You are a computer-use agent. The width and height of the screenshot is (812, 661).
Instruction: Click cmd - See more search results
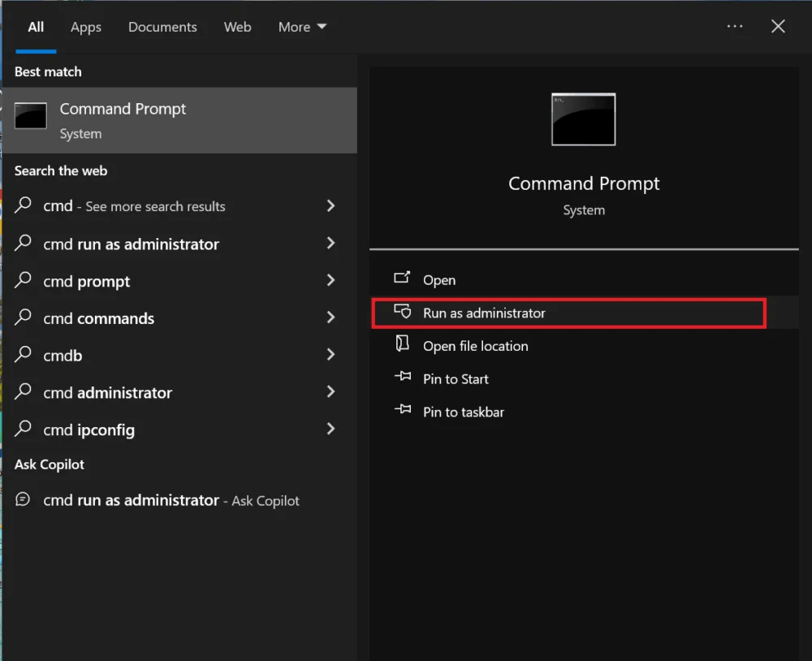(x=134, y=206)
